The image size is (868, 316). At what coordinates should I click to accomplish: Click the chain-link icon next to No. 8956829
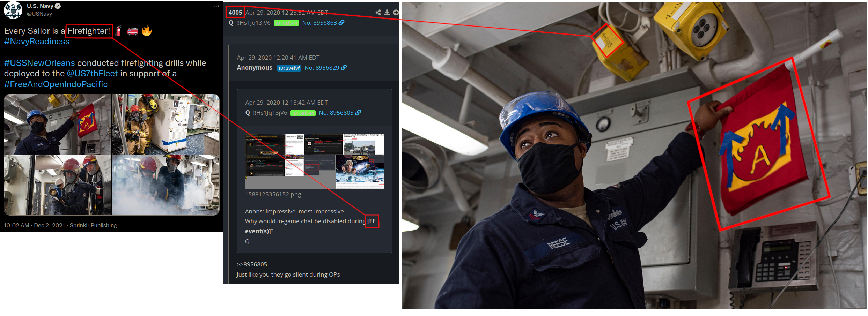pyautogui.click(x=344, y=68)
